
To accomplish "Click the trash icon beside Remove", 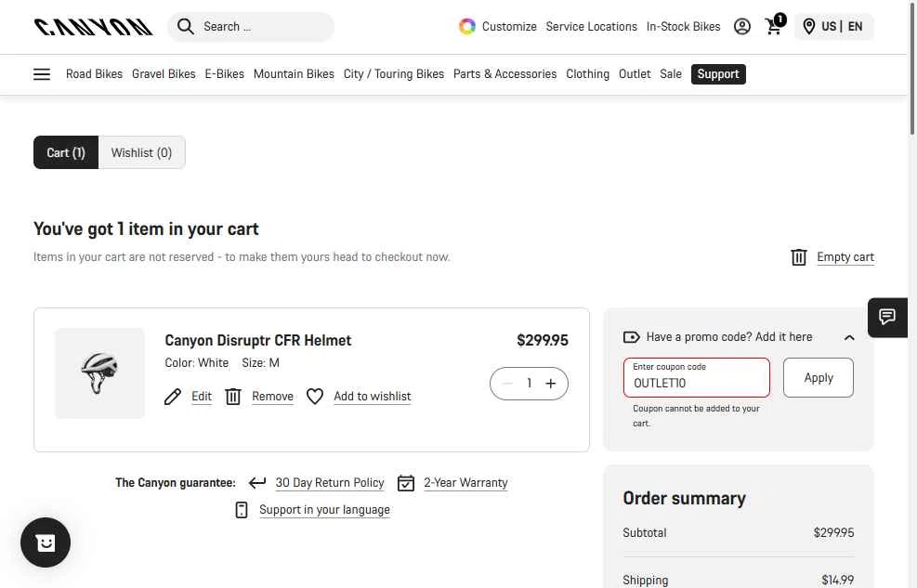I will coord(233,397).
